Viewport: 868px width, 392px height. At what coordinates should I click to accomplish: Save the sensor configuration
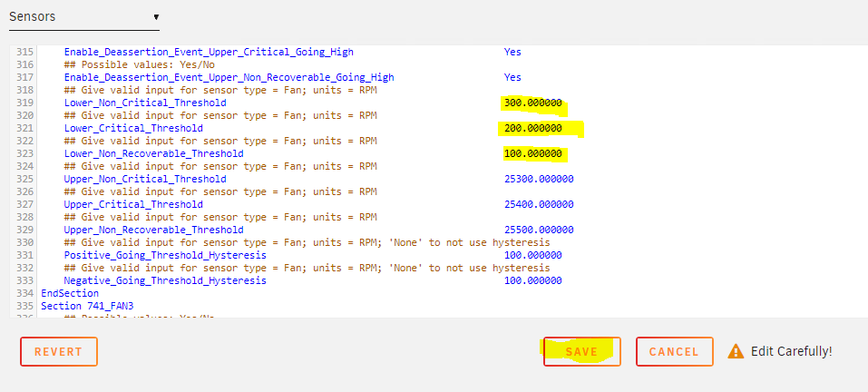[581, 351]
